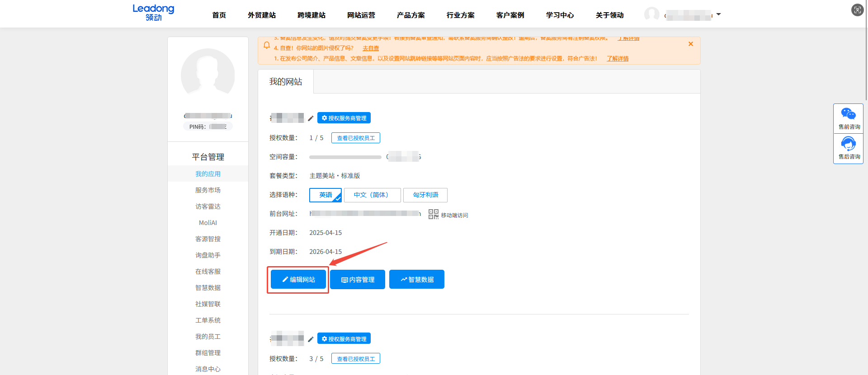Click 移动端访问 label
Viewport: 868px width, 375px height.
click(x=454, y=216)
